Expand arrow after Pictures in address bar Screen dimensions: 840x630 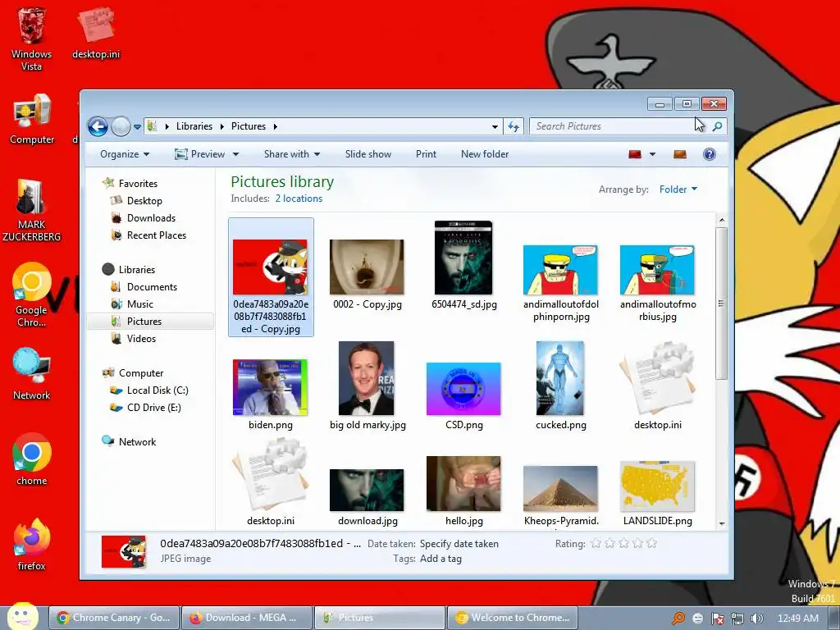pos(276,126)
